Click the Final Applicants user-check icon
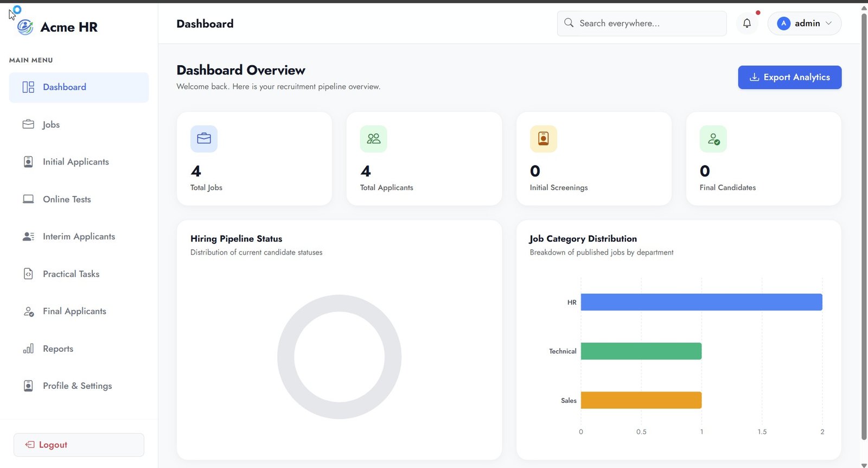Screen dimensions: 868x468 (x=28, y=312)
